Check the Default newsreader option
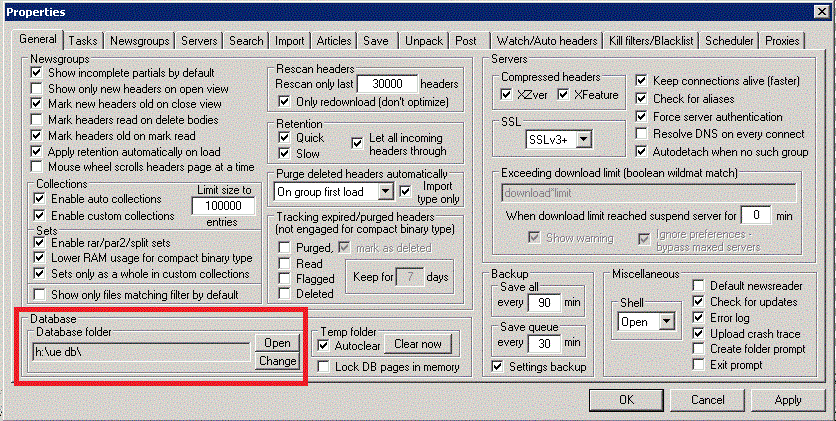 coord(698,285)
